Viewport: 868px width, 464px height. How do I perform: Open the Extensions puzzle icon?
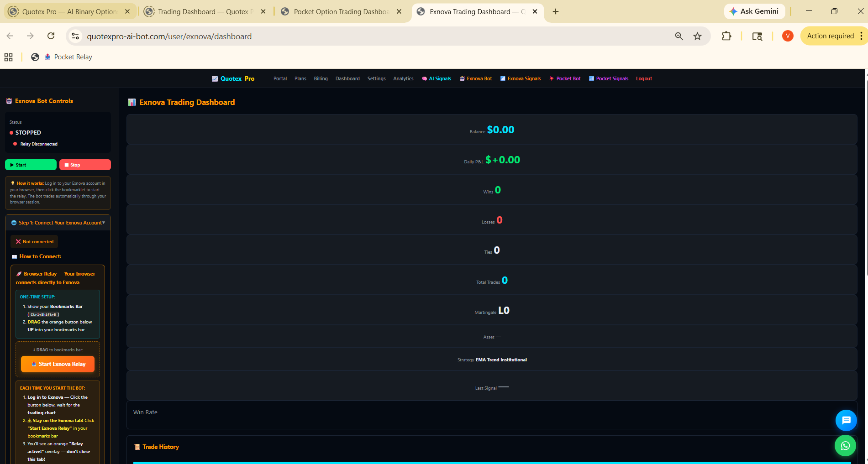(726, 36)
